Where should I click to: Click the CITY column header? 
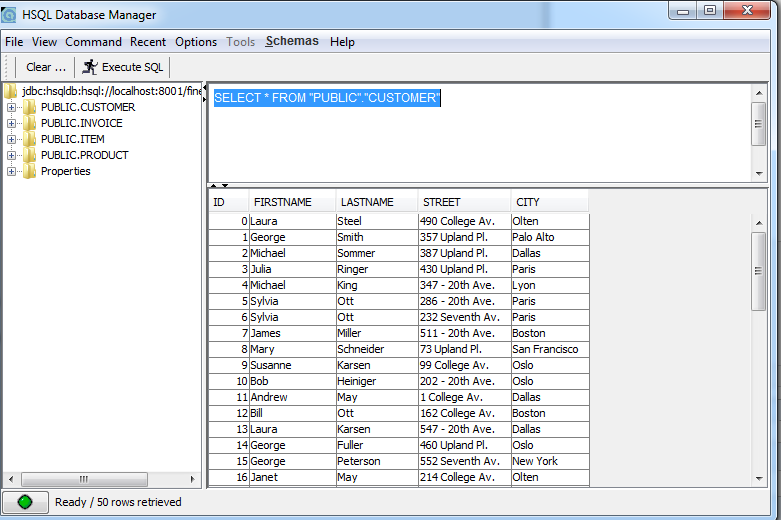point(550,202)
